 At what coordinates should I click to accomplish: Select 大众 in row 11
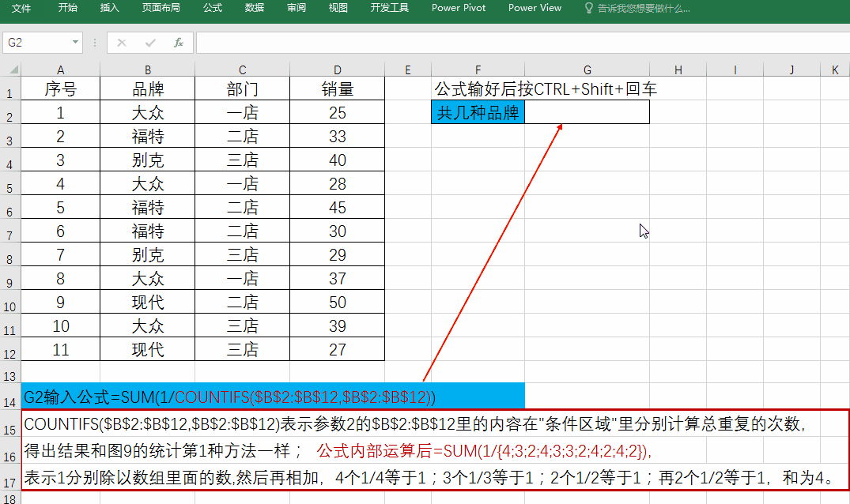[x=147, y=326]
